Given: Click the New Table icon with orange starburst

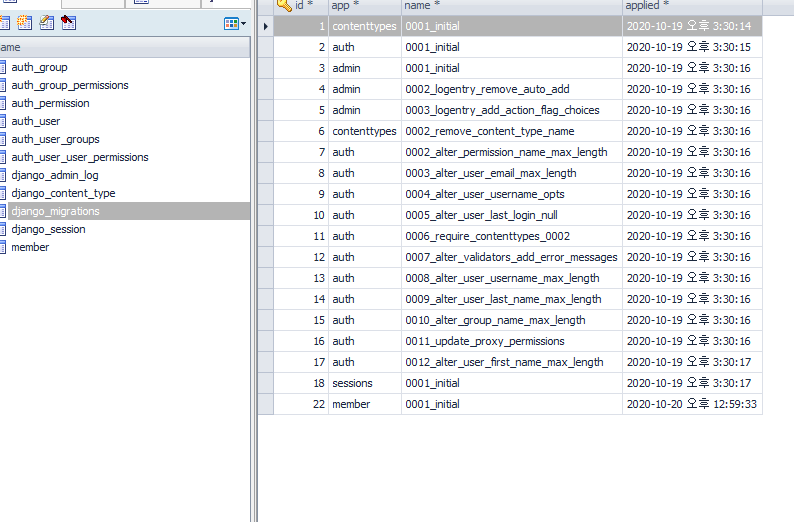Looking at the screenshot, I should 24,23.
